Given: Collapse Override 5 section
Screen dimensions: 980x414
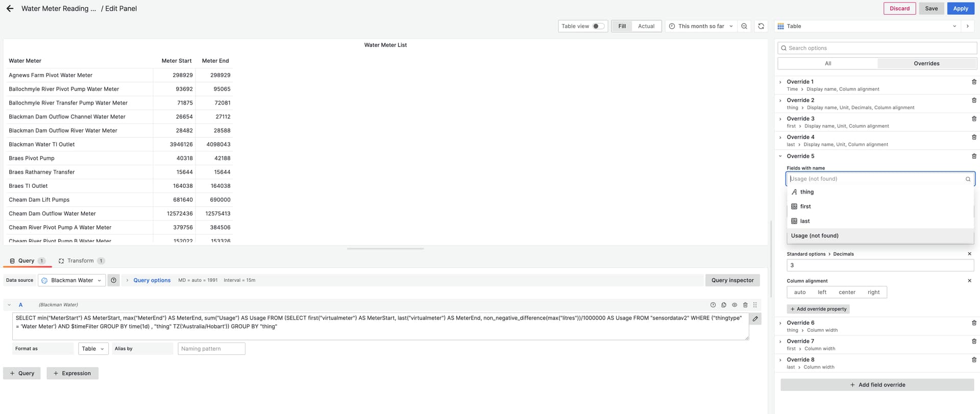Looking at the screenshot, I should tap(780, 156).
